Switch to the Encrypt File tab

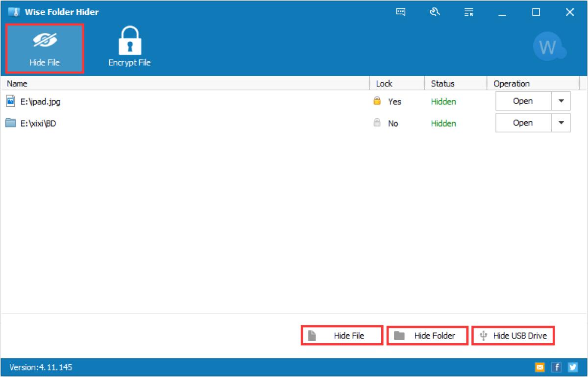[129, 47]
